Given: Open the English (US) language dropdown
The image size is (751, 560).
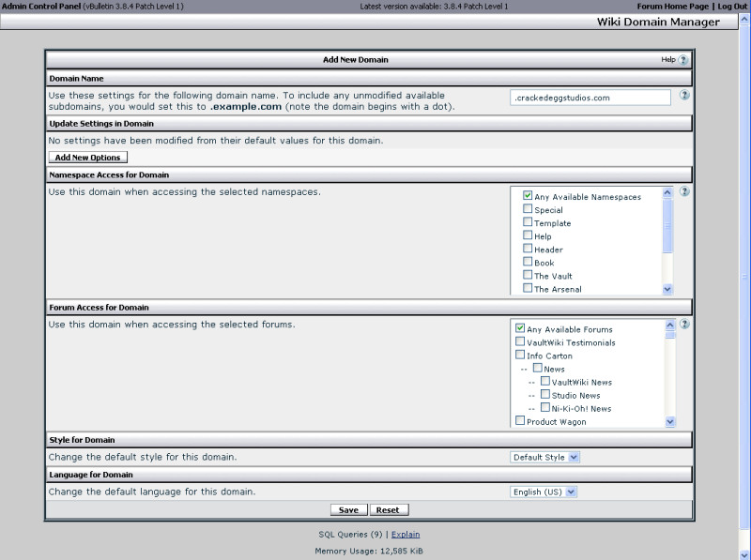Looking at the screenshot, I should pyautogui.click(x=544, y=491).
